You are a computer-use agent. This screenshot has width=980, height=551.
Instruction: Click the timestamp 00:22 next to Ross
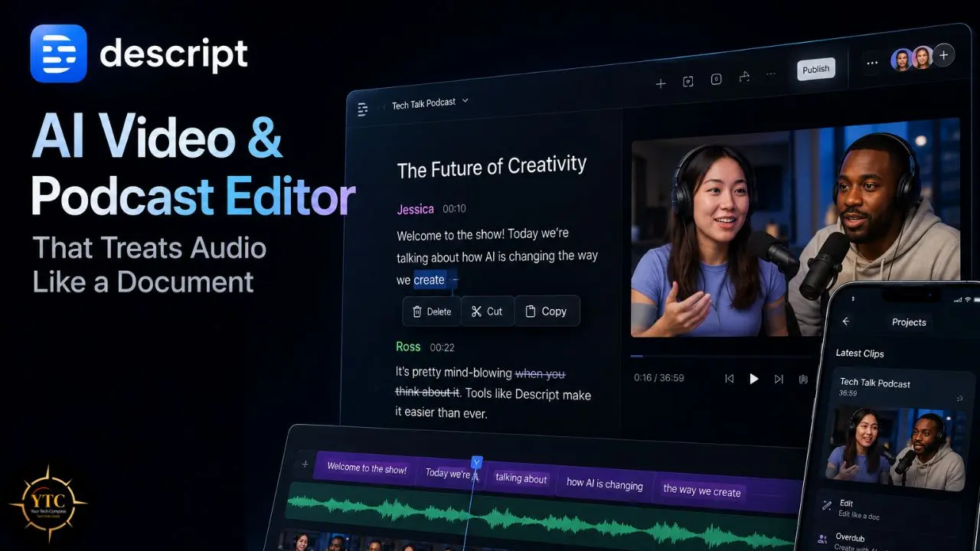coord(442,347)
